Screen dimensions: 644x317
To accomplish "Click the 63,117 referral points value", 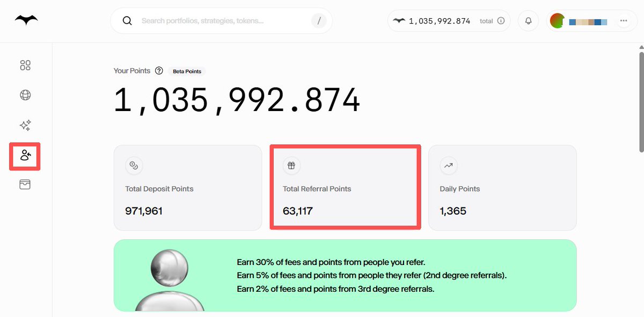I will 298,211.
